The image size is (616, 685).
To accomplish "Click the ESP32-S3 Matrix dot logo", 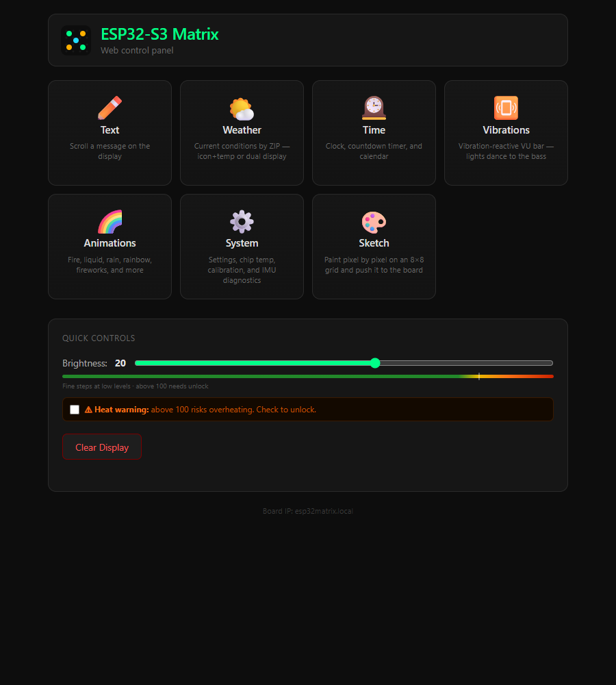I will coord(76,40).
